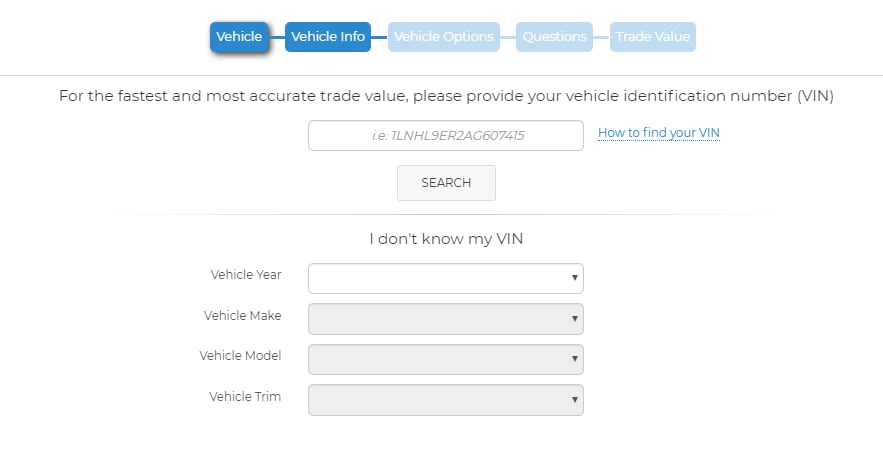883x462 pixels.
Task: Switch to the Trade Value step
Action: click(653, 37)
